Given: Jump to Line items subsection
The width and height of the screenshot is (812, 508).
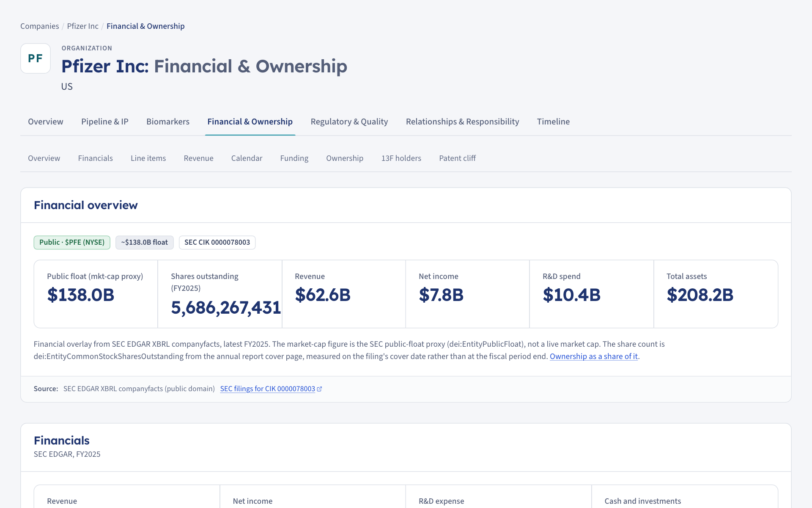Looking at the screenshot, I should coord(148,158).
